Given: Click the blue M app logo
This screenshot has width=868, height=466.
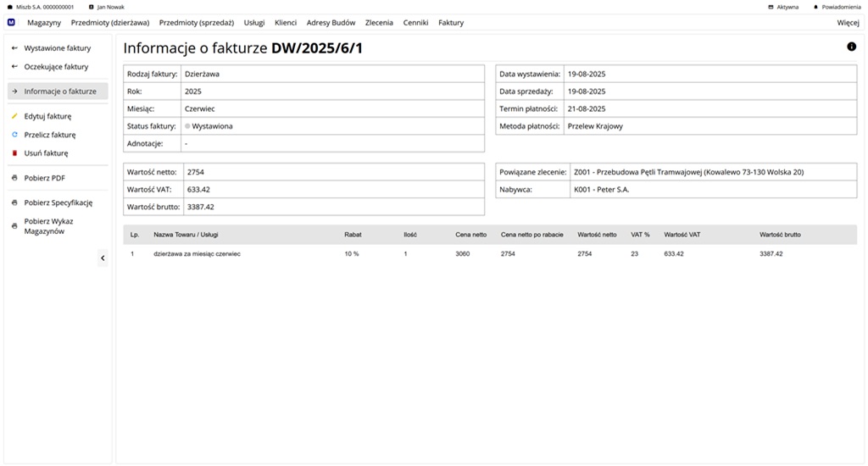Looking at the screenshot, I should pos(11,22).
